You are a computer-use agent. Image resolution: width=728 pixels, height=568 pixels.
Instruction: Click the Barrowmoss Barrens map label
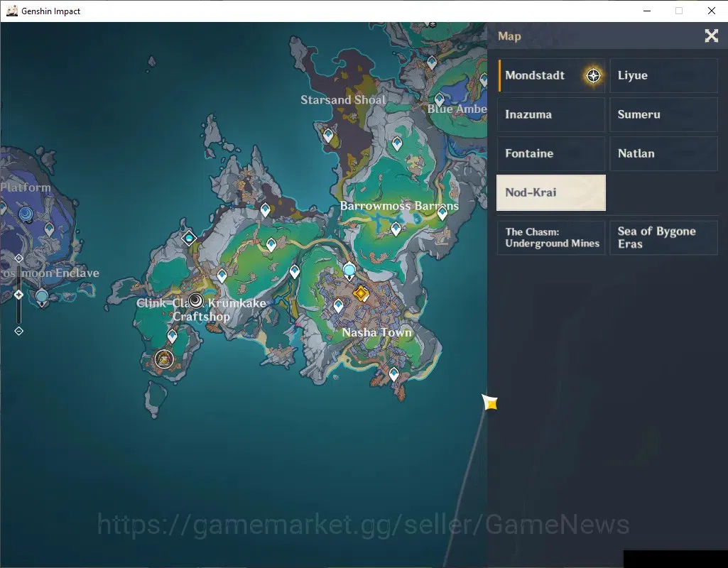pyautogui.click(x=399, y=206)
